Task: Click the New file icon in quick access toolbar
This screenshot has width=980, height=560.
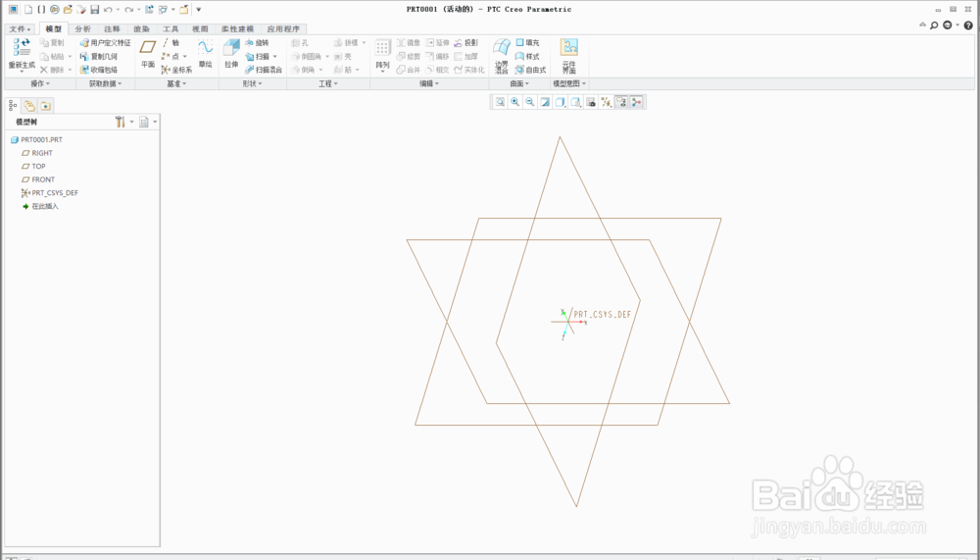Action: [x=28, y=10]
